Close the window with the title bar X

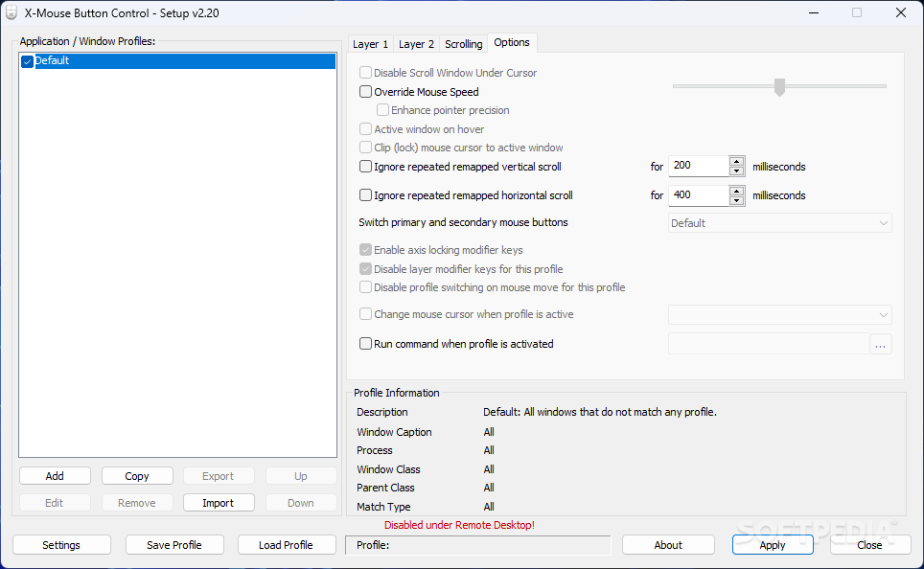[x=900, y=13]
